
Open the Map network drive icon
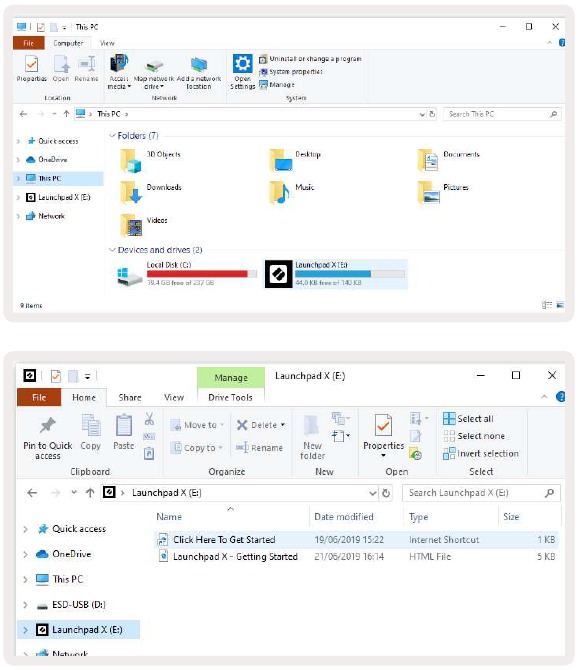coord(154,65)
